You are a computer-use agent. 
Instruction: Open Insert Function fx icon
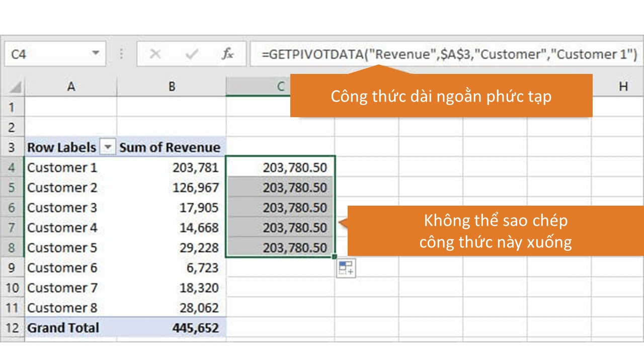[x=227, y=54]
